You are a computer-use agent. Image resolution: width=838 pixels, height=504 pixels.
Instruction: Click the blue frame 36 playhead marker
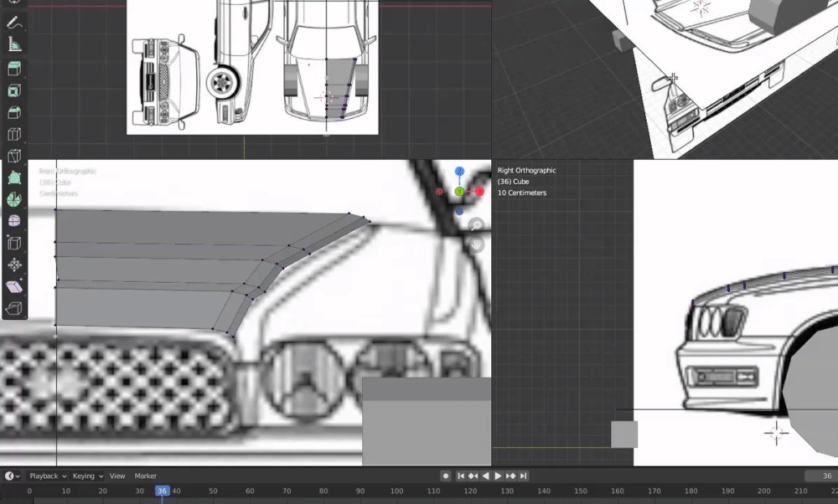(x=162, y=491)
